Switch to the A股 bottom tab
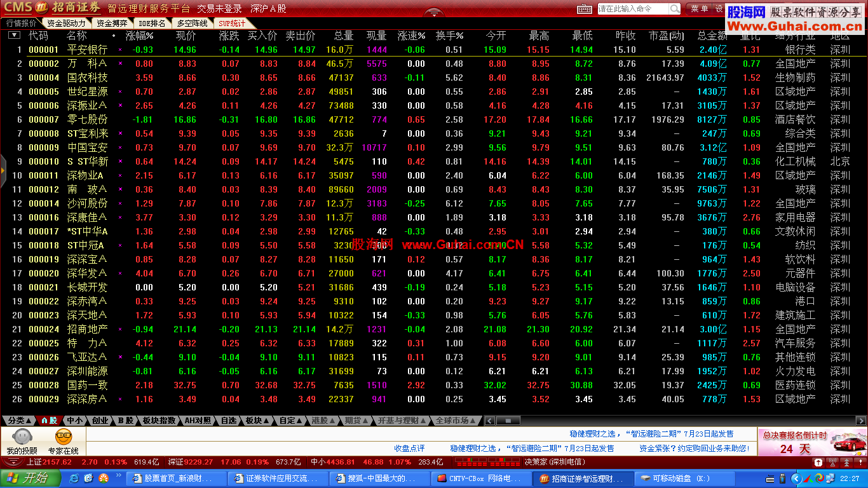 49,421
